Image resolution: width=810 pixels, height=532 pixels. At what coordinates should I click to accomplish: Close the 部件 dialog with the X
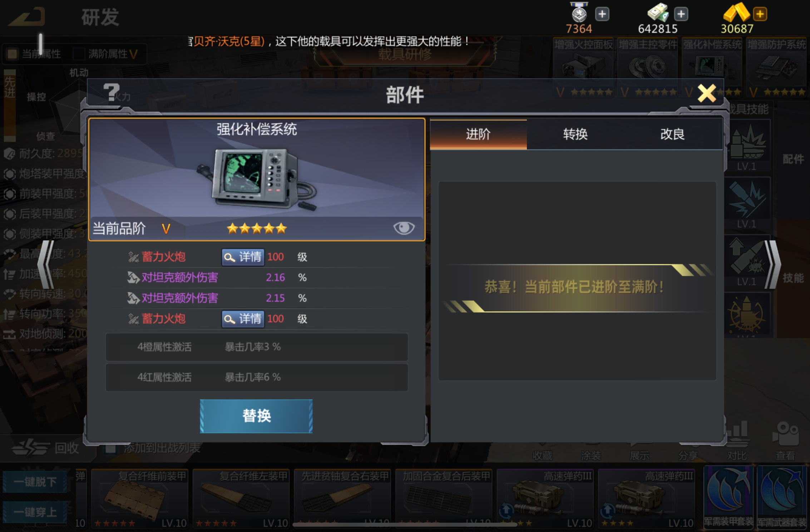click(x=707, y=94)
